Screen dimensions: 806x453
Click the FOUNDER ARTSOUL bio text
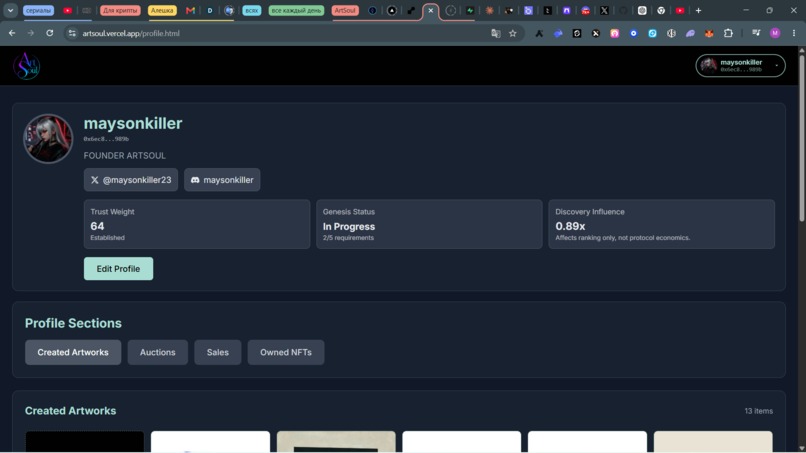pyautogui.click(x=124, y=155)
